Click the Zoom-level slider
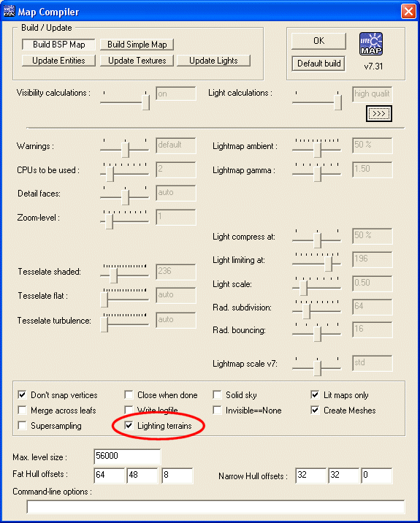 [125, 220]
